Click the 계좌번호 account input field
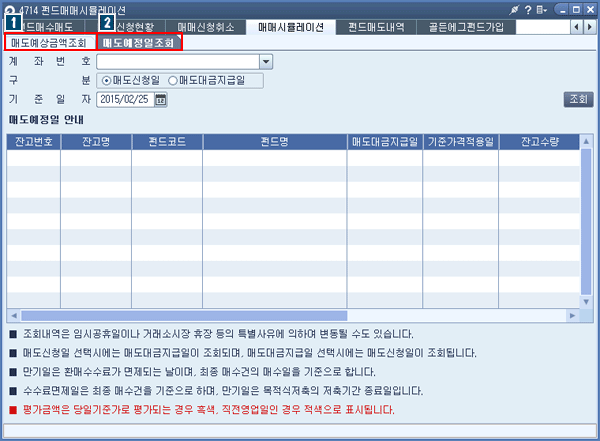The height and width of the screenshot is (441, 600). 178,62
